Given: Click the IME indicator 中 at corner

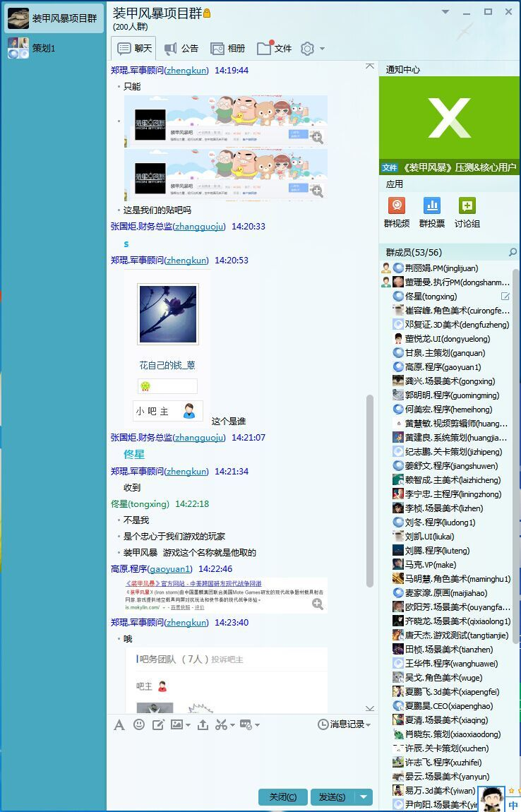Looking at the screenshot, I should tap(513, 805).
